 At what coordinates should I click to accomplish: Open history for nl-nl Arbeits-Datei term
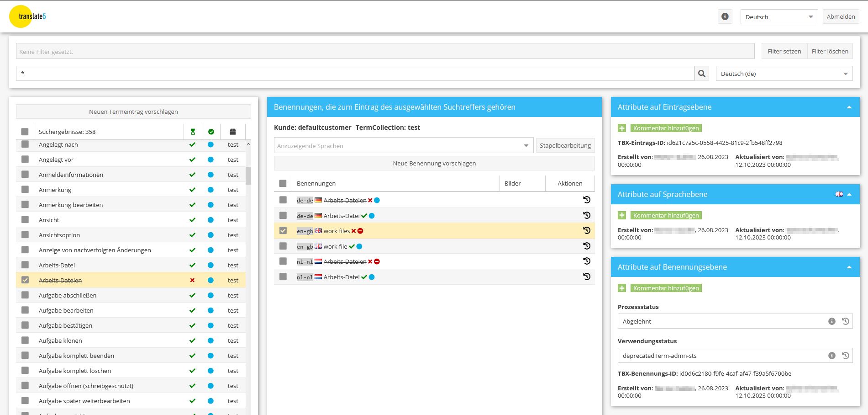click(587, 277)
